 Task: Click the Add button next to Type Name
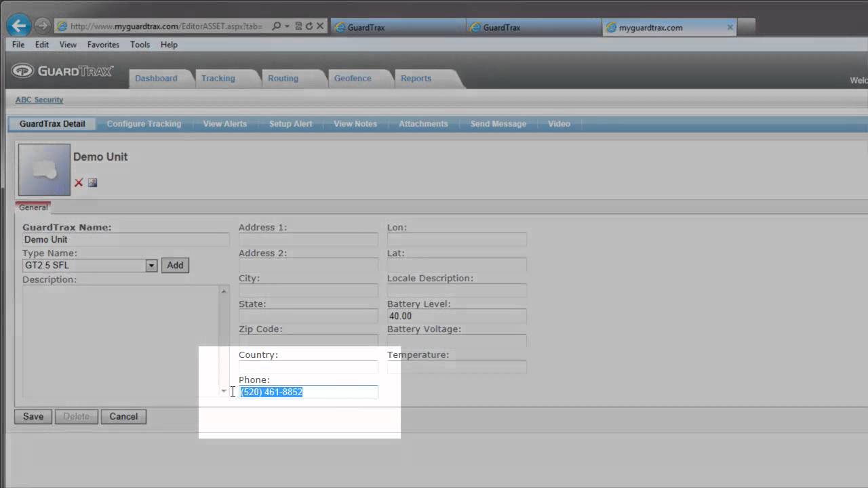coord(175,266)
